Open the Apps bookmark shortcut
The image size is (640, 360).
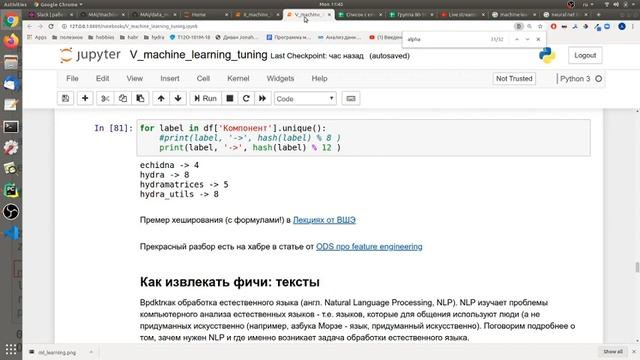pyautogui.click(x=37, y=37)
